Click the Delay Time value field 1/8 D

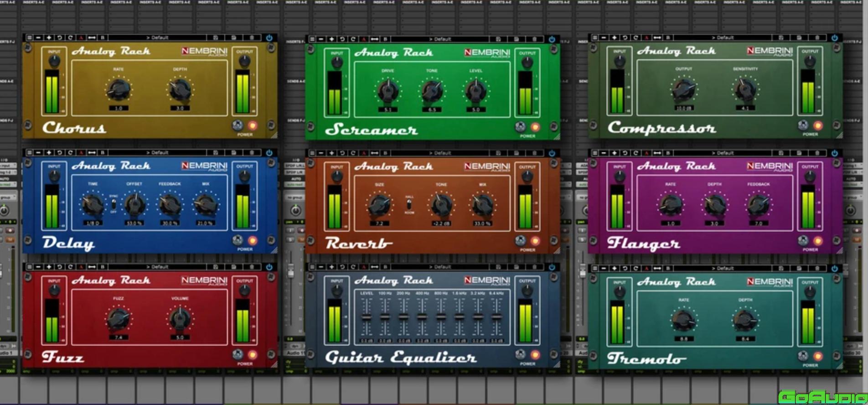click(x=93, y=223)
